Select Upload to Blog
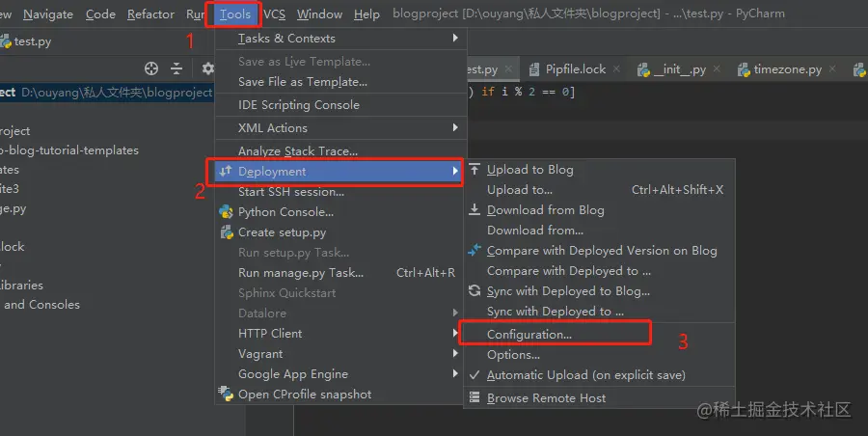The image size is (868, 436). pyautogui.click(x=600, y=170)
